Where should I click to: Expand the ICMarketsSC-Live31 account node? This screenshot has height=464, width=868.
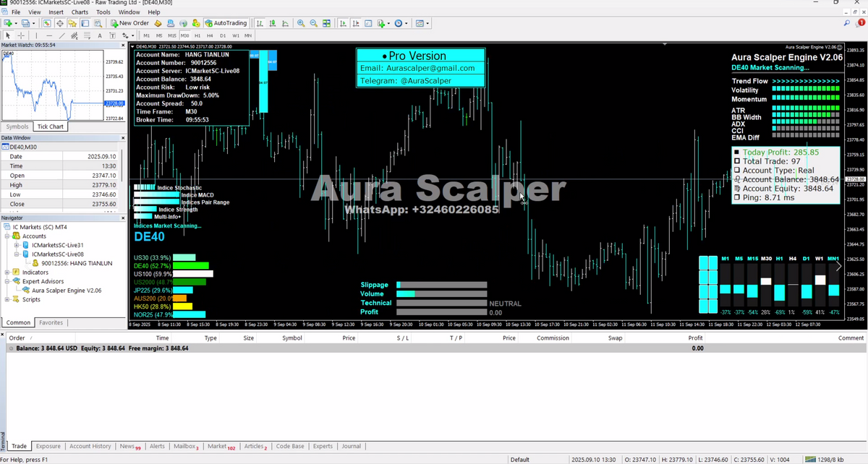click(x=17, y=245)
